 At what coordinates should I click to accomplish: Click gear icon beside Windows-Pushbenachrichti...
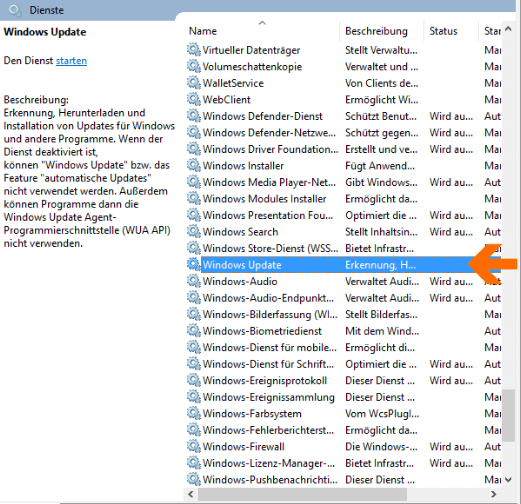pos(193,479)
